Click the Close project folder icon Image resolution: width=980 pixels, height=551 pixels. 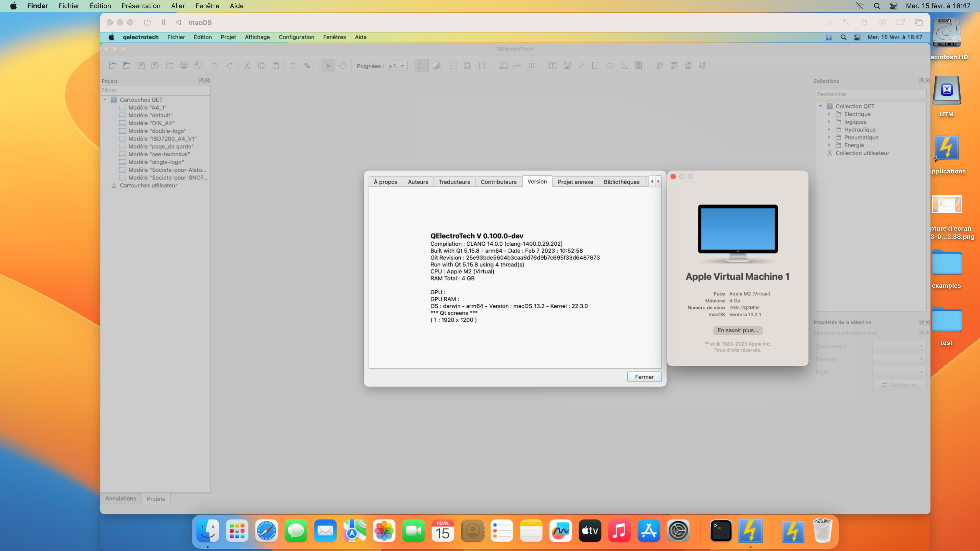point(170,65)
